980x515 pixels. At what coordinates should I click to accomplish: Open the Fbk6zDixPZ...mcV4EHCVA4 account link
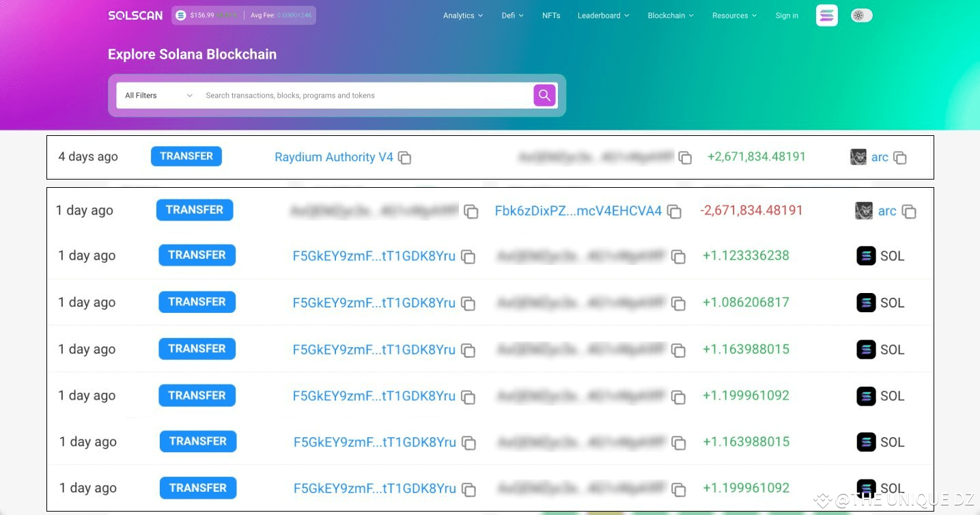(x=578, y=211)
